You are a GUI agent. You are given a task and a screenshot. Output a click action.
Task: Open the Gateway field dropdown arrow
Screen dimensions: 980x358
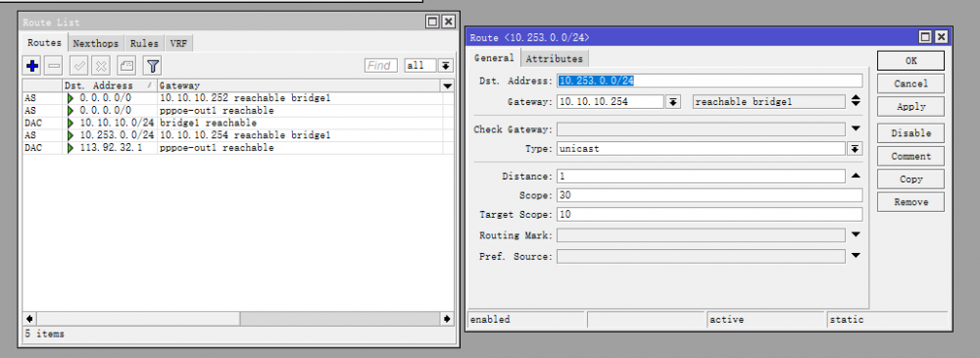[672, 101]
